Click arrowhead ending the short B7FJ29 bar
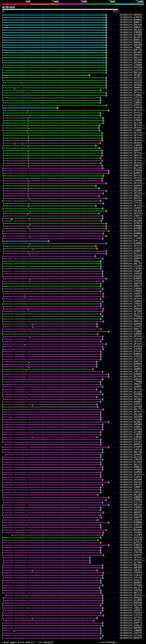The image size is (146, 644). (49, 241)
